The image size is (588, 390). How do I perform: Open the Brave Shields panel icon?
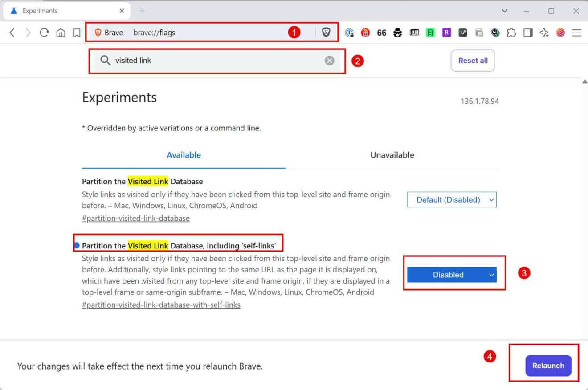[327, 32]
